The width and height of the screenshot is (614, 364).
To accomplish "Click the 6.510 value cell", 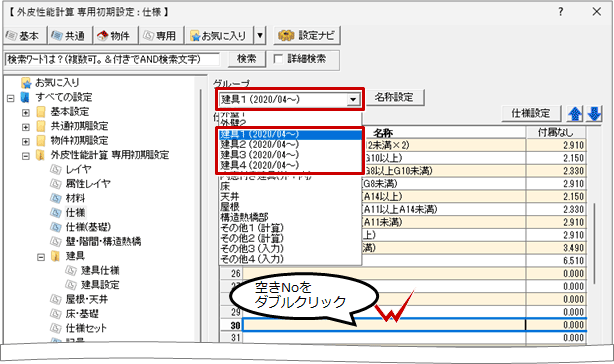I will [x=556, y=260].
